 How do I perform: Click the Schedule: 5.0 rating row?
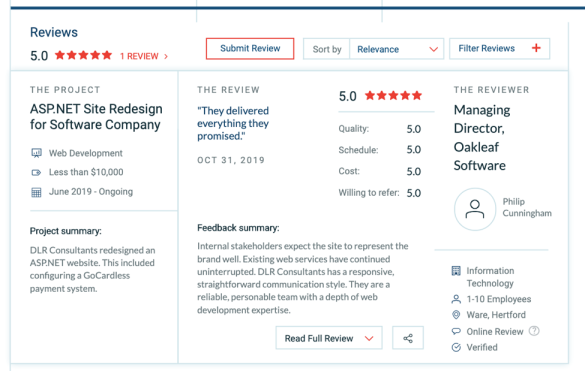pyautogui.click(x=380, y=150)
